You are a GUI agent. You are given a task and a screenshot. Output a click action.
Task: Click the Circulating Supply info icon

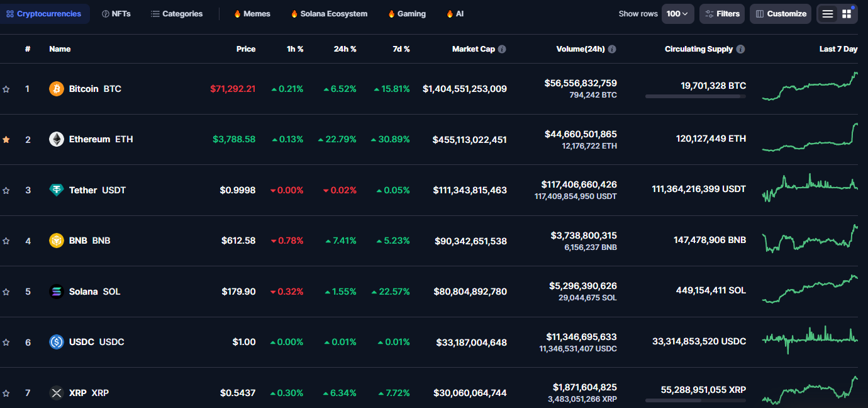pos(740,49)
